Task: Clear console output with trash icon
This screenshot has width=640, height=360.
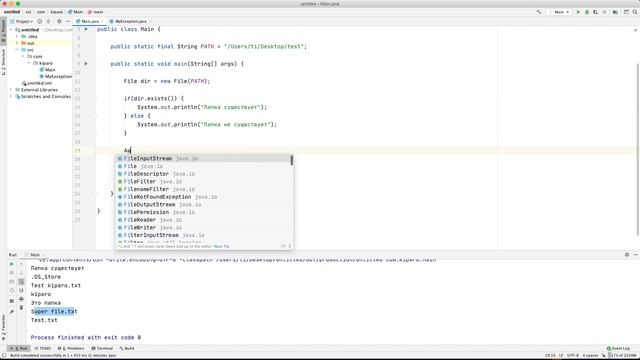Action: click(x=21, y=307)
